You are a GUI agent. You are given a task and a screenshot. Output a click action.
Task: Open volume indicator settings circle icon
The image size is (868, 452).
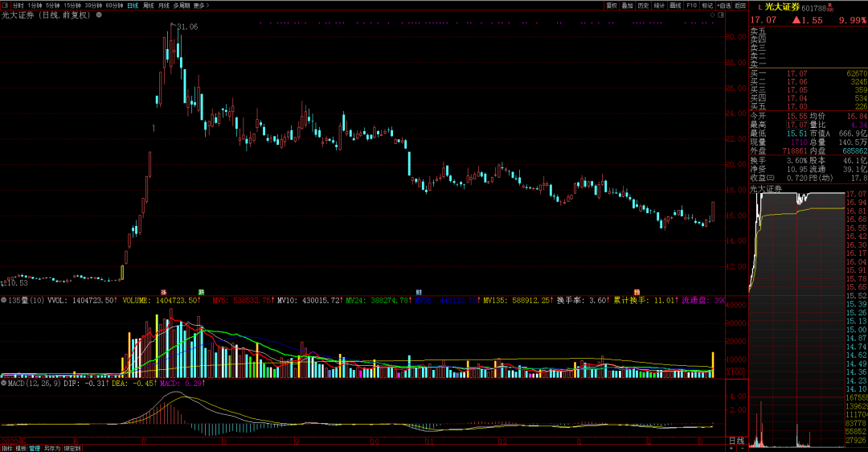(x=4, y=300)
